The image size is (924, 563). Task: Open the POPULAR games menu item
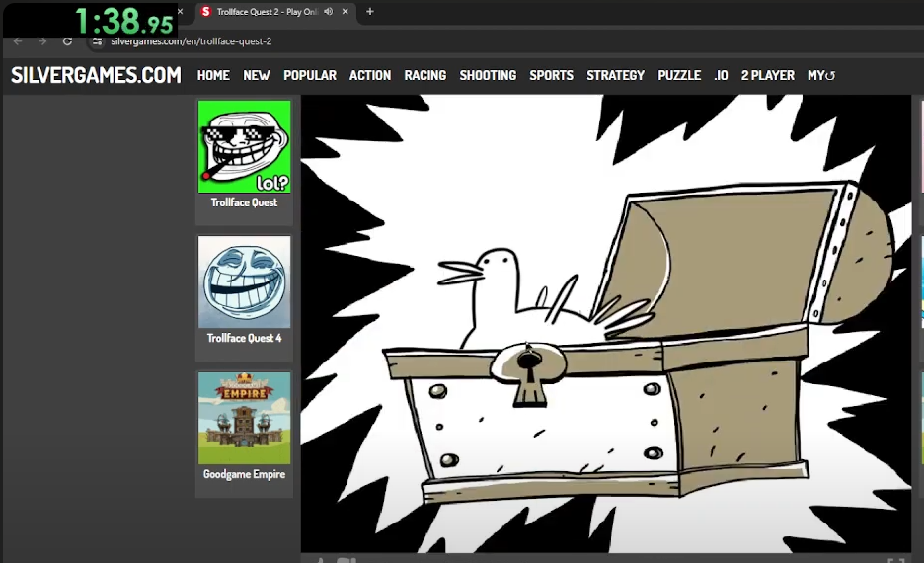(x=310, y=75)
